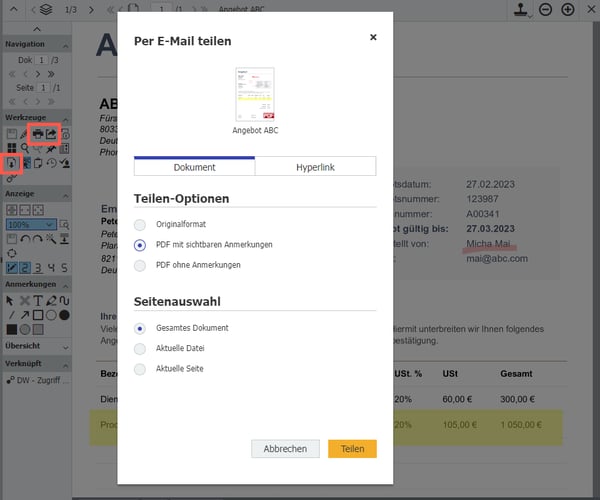Click the zoom in plus icon
This screenshot has width=600, height=500.
coord(568,9)
